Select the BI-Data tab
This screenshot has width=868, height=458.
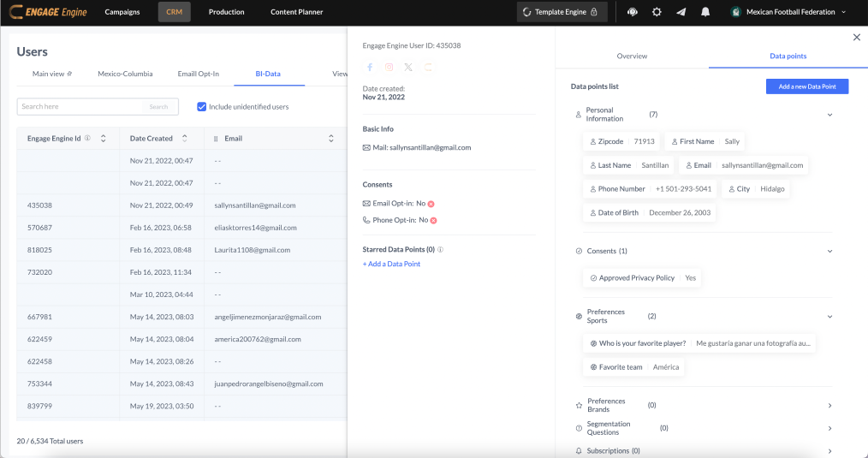(269, 74)
